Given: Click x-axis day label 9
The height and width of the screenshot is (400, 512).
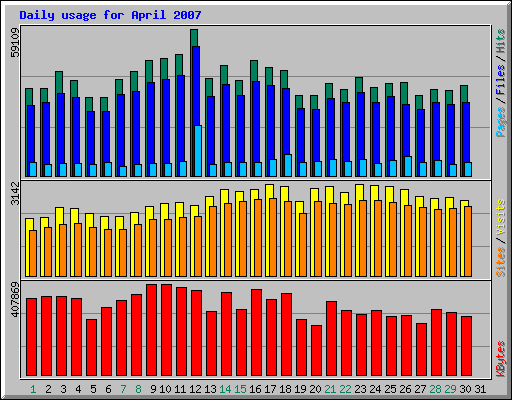Looking at the screenshot, I should click(x=153, y=389).
